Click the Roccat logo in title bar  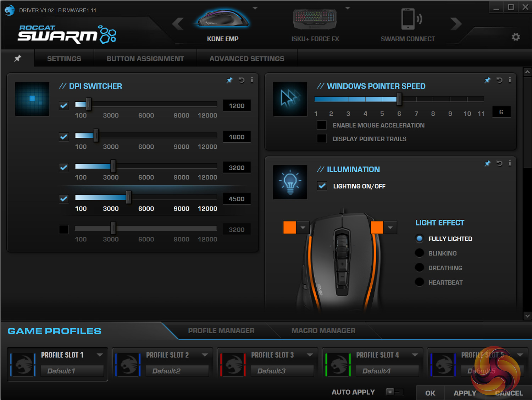click(x=10, y=10)
